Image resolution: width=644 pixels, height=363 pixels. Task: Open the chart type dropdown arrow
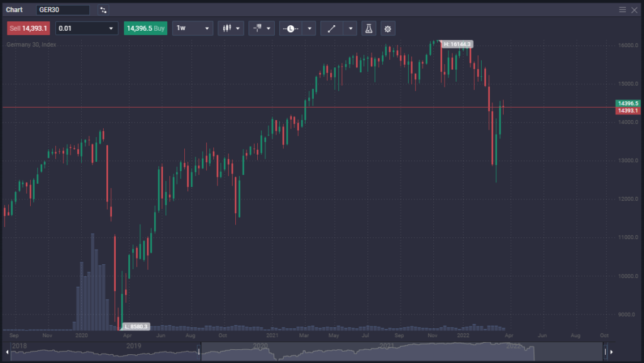tap(238, 28)
